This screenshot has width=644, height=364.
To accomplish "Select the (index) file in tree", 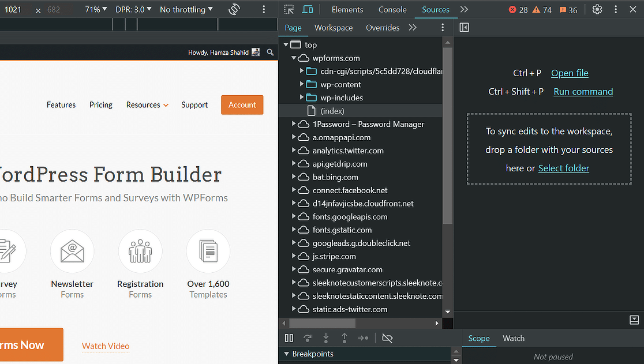I will coord(332,111).
